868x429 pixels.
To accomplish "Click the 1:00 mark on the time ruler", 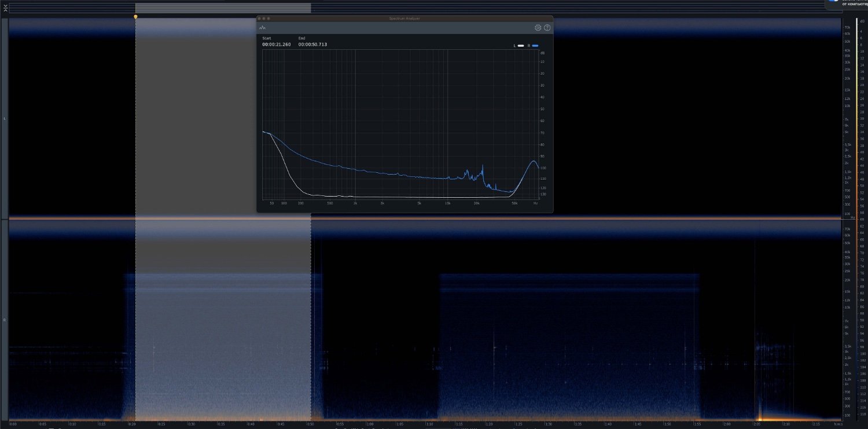I will (370, 424).
